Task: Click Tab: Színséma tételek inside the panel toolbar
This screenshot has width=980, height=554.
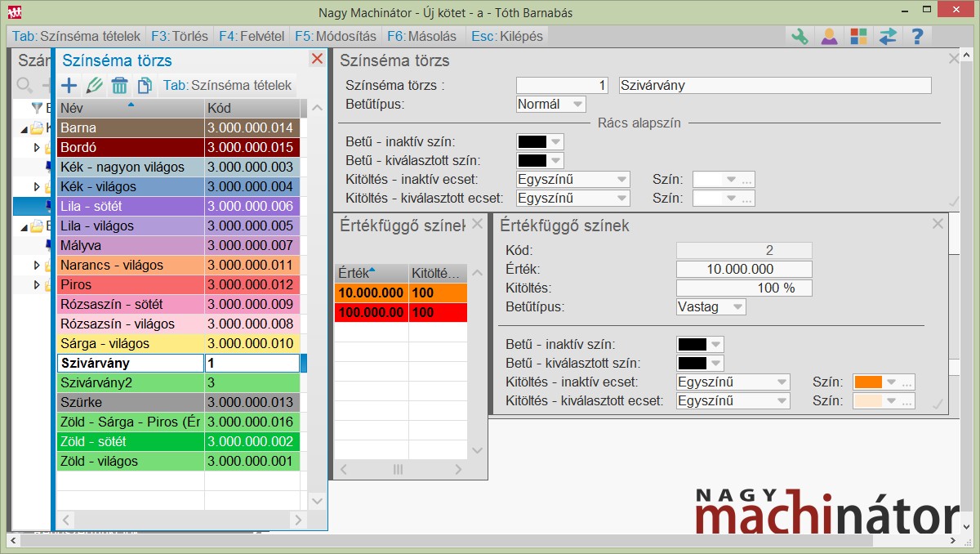Action: [226, 85]
